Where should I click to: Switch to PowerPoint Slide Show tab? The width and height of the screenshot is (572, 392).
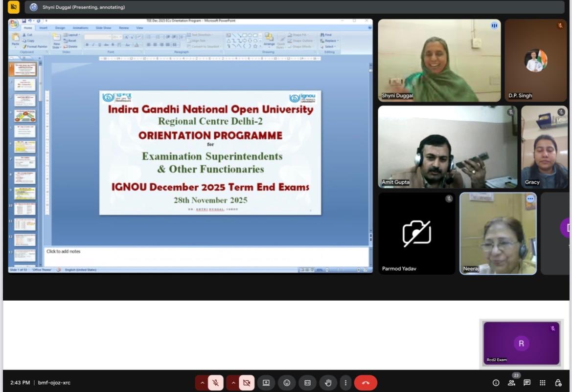click(104, 28)
